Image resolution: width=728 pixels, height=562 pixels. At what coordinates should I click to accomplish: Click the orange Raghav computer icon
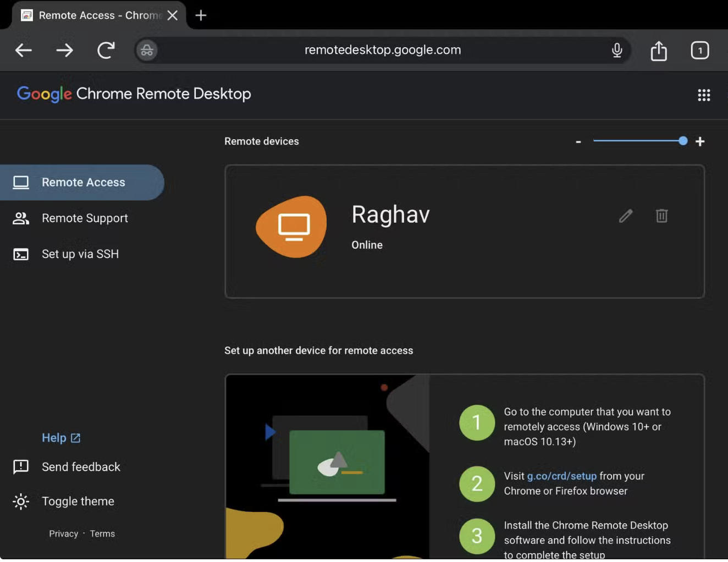click(292, 227)
